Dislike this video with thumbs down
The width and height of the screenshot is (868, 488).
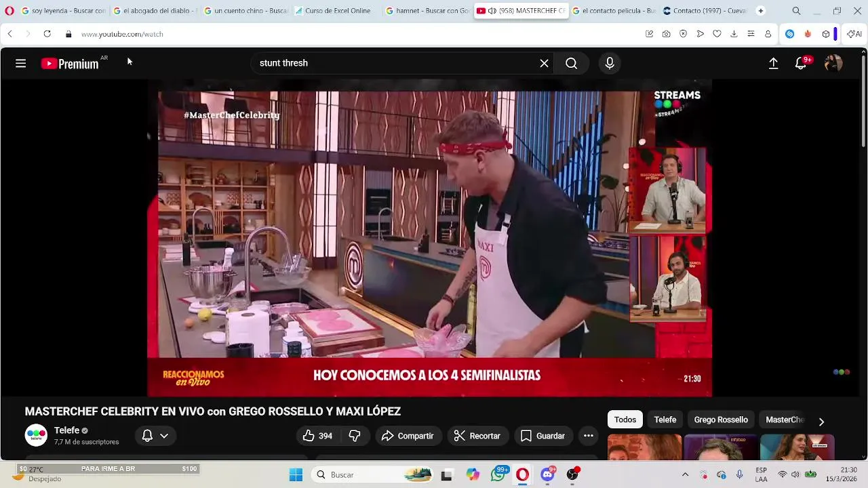click(x=355, y=436)
